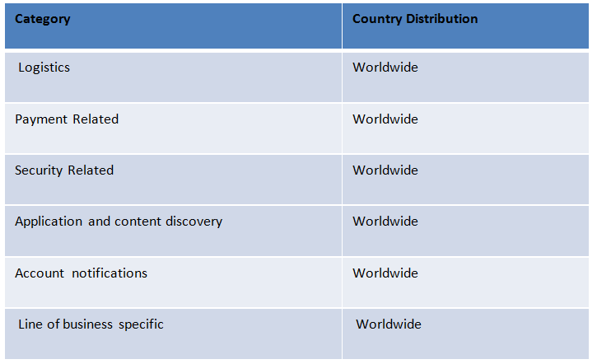The image size is (597, 364).
Task: Click Worldwide in the Account notifications row
Action: point(385,273)
